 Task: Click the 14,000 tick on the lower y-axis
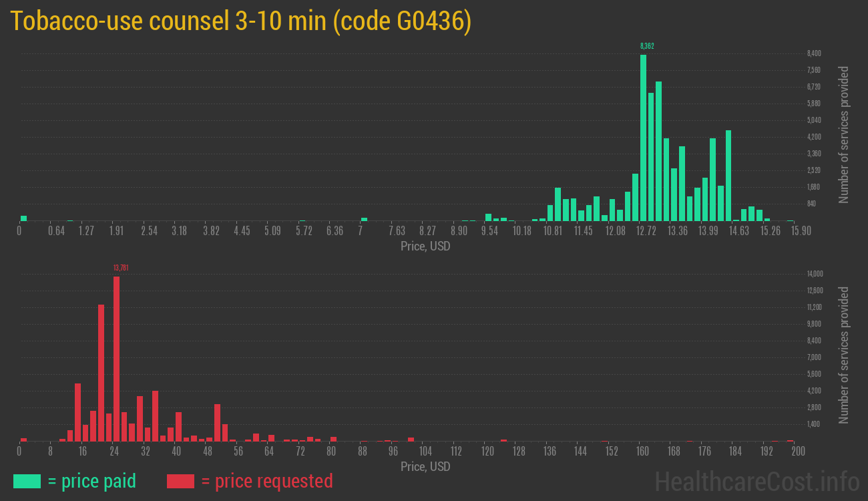[x=814, y=274]
